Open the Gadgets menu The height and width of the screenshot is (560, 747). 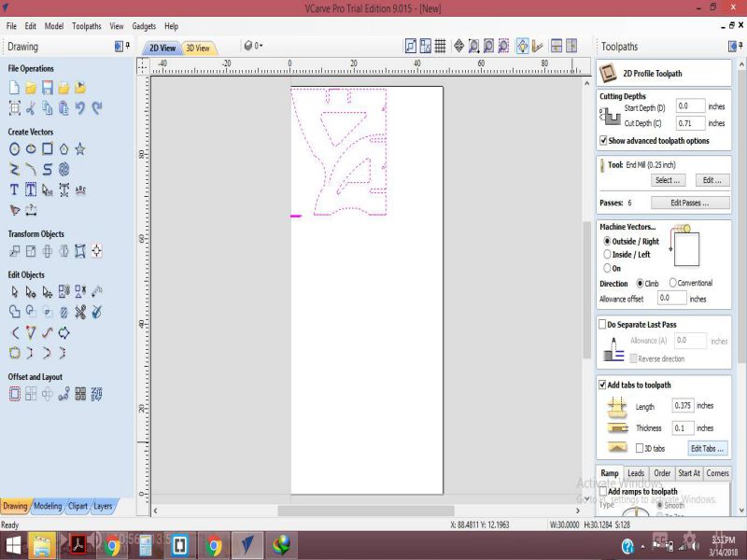(144, 26)
